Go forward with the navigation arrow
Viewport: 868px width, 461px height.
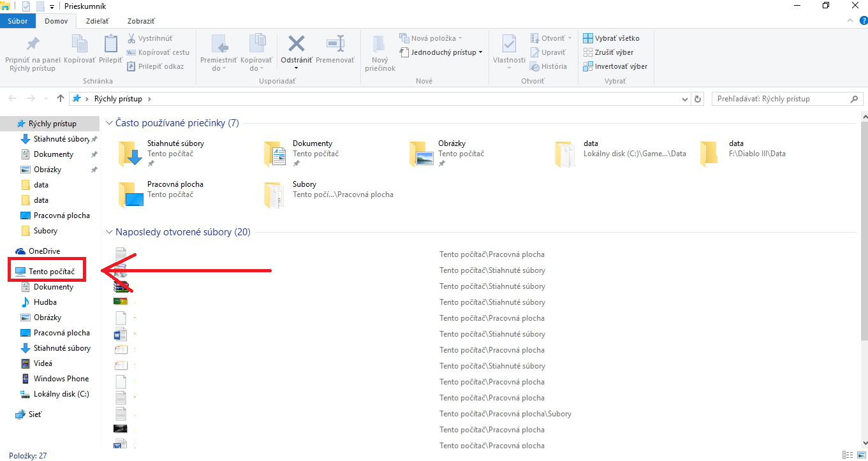(x=31, y=99)
